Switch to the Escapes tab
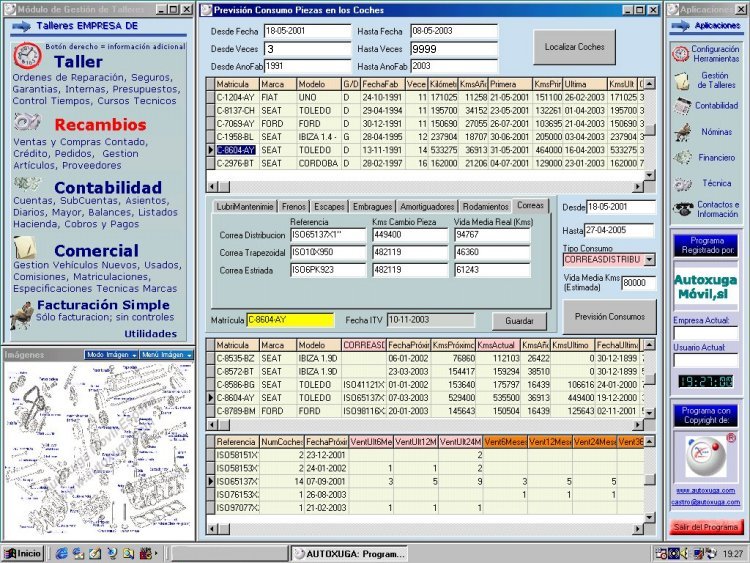 329,207
